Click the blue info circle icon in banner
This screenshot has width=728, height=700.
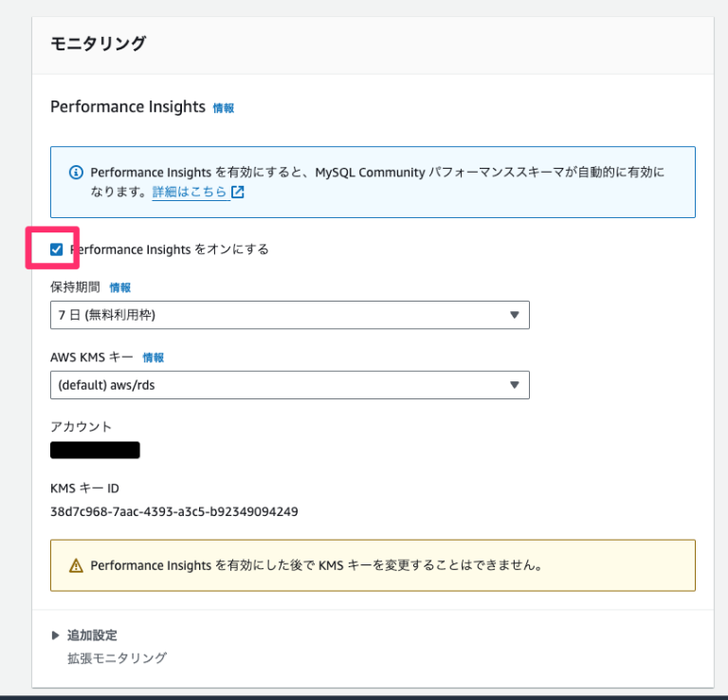coord(76,173)
